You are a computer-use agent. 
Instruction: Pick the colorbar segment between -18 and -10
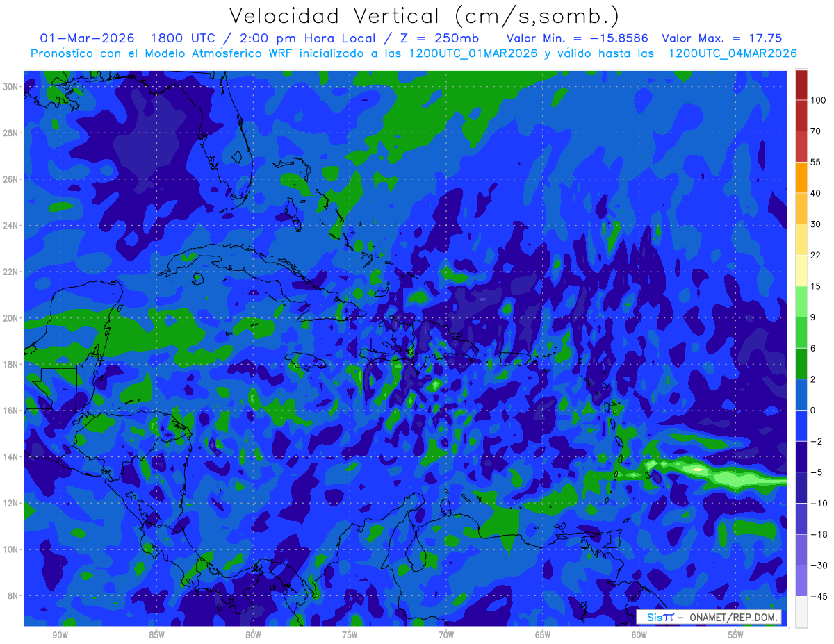coord(801,519)
